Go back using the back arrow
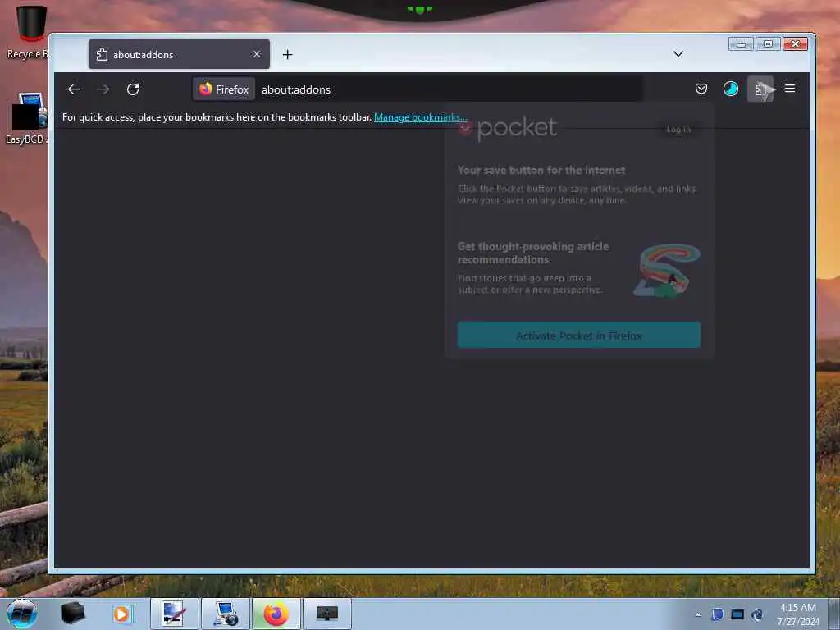 click(74, 89)
